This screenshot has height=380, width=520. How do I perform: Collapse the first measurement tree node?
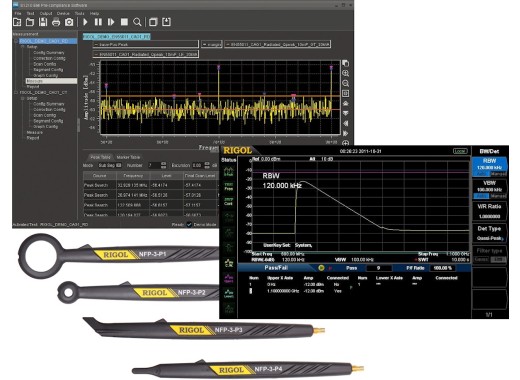click(16, 41)
